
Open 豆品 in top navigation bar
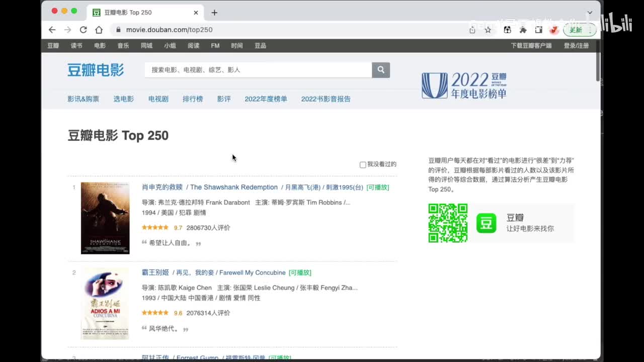coord(260,46)
